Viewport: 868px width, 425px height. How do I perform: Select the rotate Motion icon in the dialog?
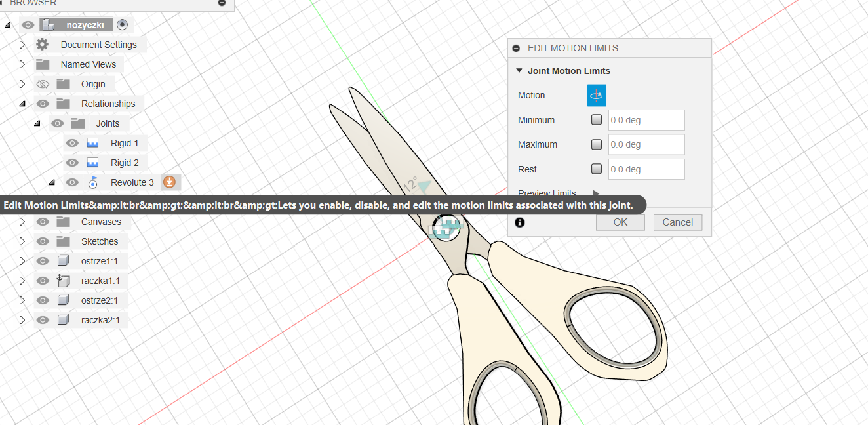[x=597, y=95]
